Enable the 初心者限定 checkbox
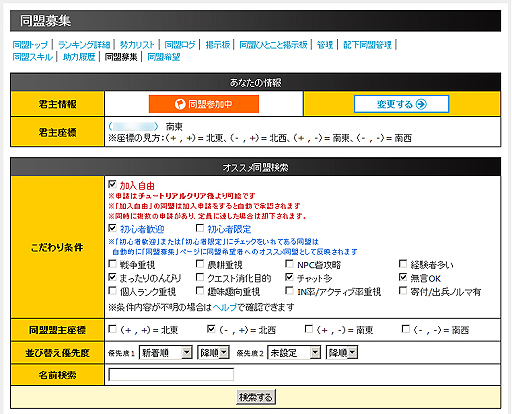The height and width of the screenshot is (414, 512). click(200, 228)
